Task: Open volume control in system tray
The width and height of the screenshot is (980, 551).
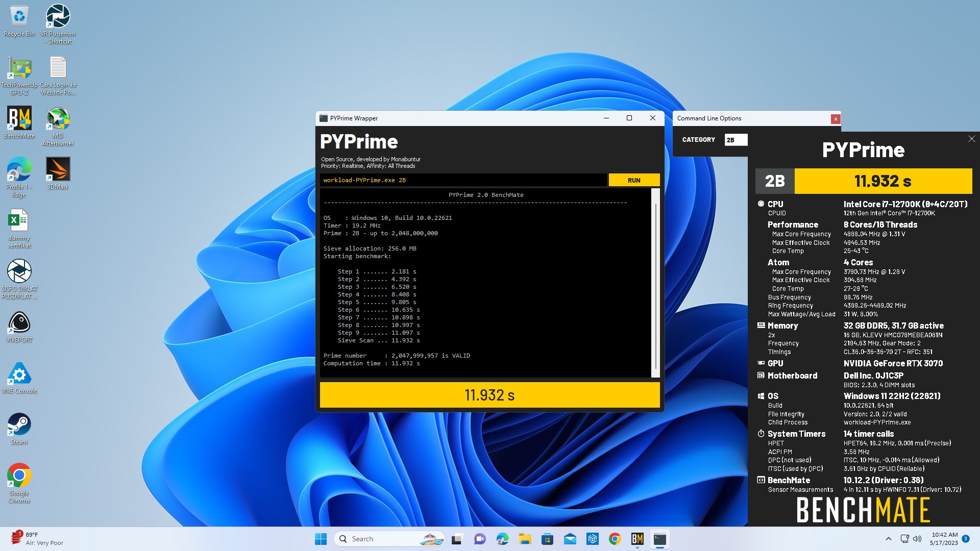Action: point(917,539)
